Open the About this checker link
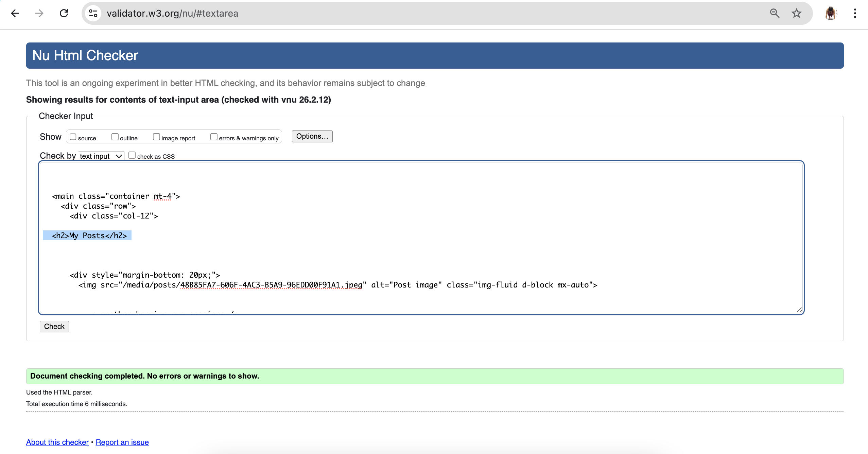The image size is (868, 454). point(57,442)
